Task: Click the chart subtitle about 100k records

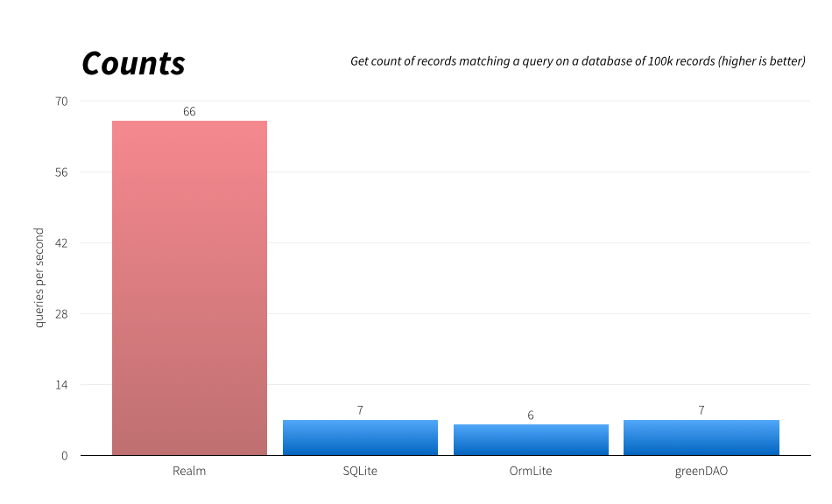Action: pos(577,62)
